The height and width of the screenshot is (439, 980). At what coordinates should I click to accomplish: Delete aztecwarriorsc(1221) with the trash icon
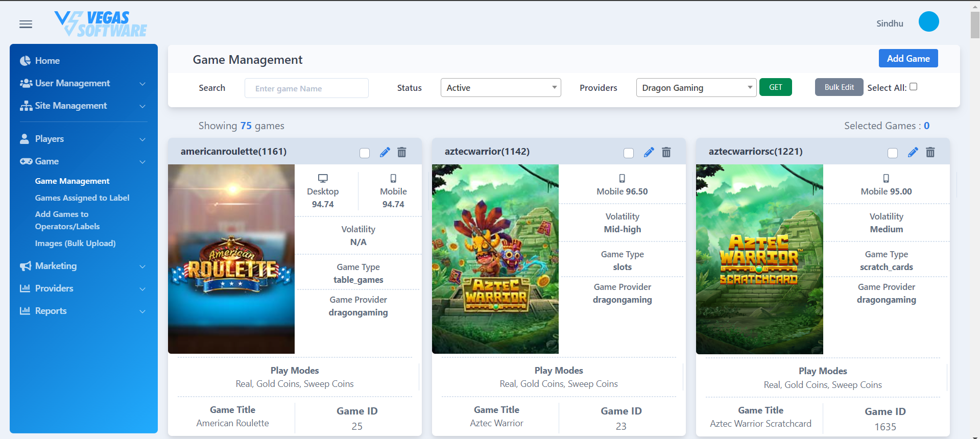click(930, 152)
